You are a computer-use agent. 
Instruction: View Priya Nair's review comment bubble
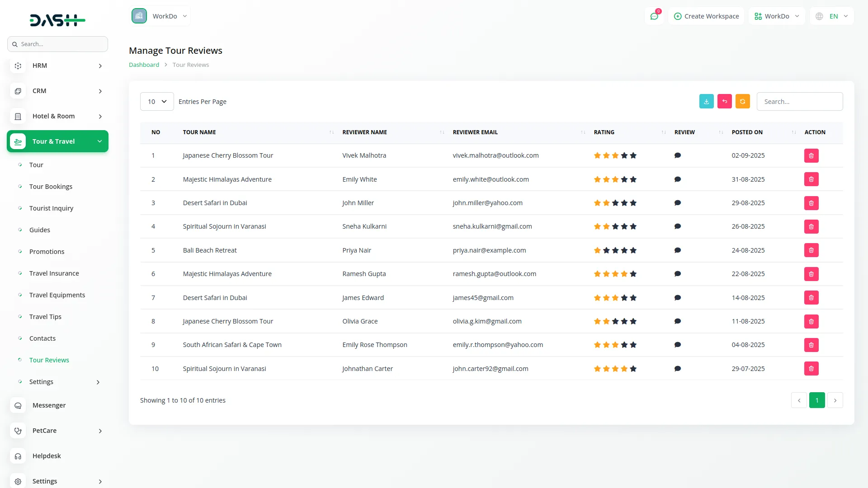point(677,250)
